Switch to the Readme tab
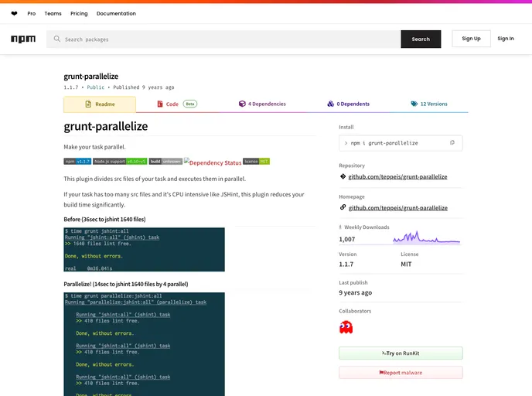532x396 pixels. (100, 104)
